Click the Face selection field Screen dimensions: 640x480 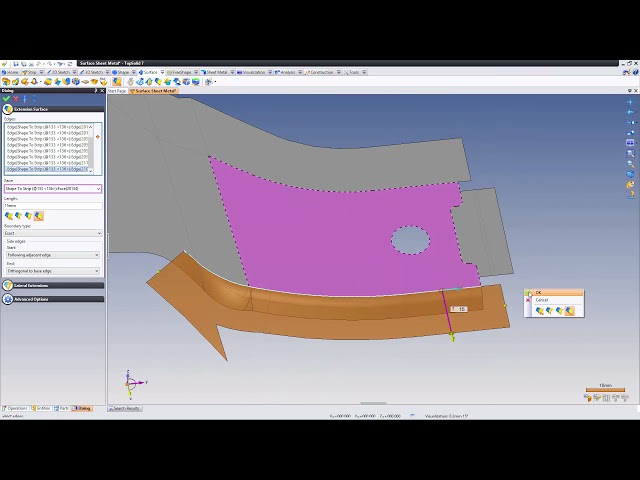point(52,188)
